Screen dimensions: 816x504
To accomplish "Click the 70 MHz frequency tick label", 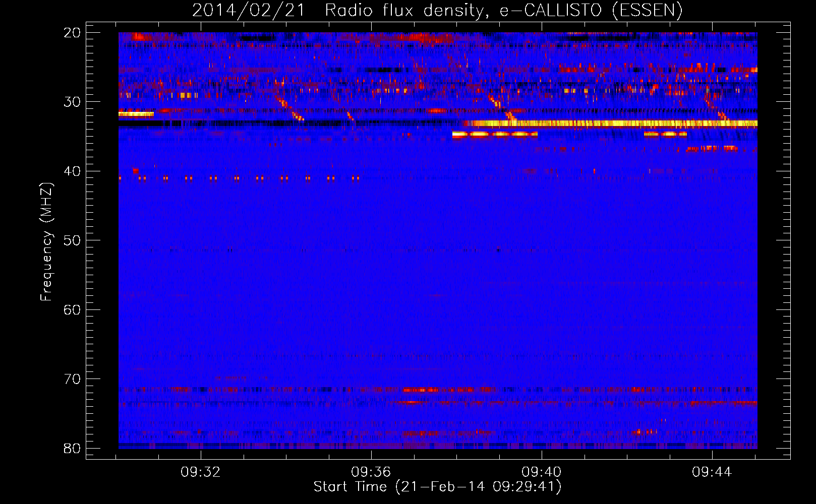I will 72,379.
